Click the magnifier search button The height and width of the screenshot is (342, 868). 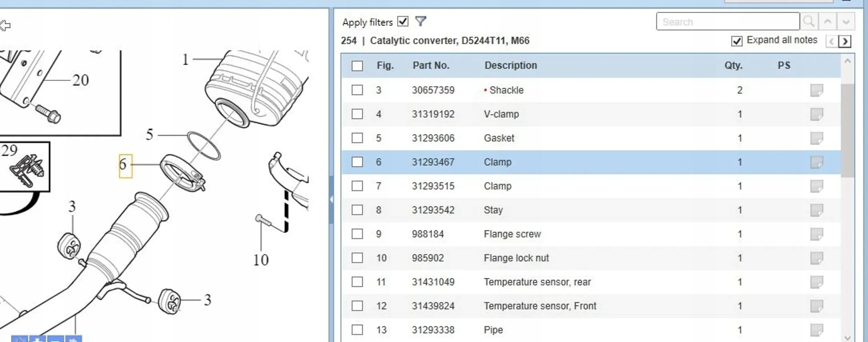pyautogui.click(x=809, y=22)
